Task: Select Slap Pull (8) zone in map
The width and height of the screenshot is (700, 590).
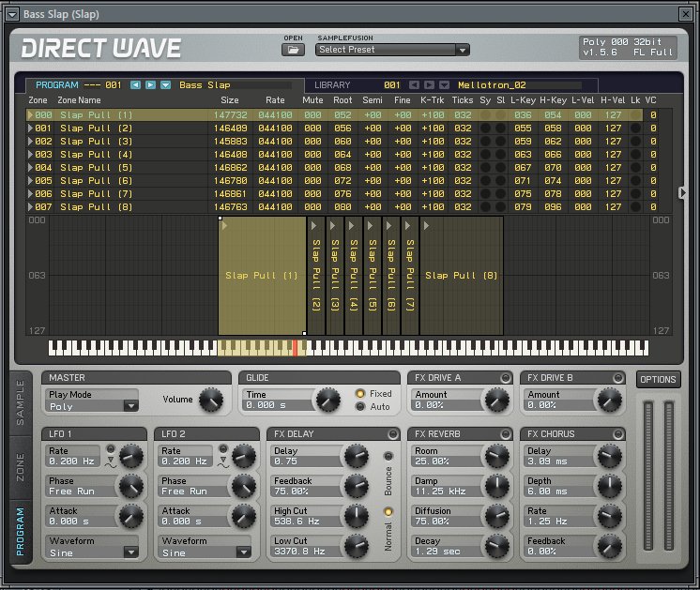Action: tap(462, 276)
